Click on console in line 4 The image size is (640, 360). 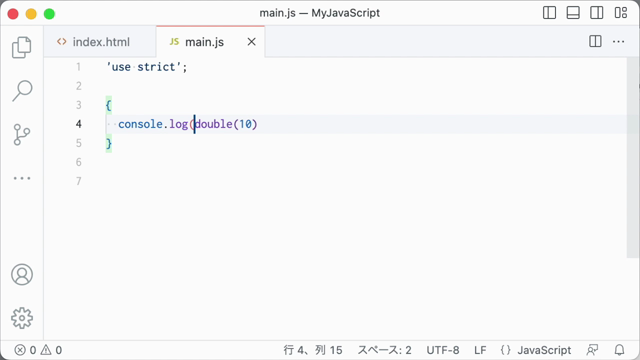(140, 124)
